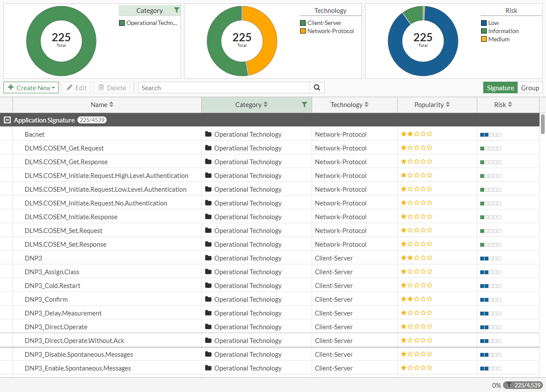Click the Low risk blue legend swatch
Screen dimensions: 546x392
pyautogui.click(x=484, y=23)
